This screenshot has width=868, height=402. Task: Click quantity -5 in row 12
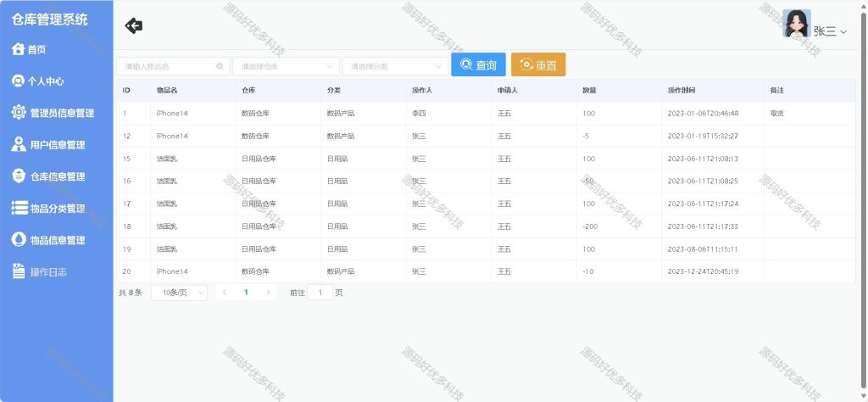pos(586,137)
